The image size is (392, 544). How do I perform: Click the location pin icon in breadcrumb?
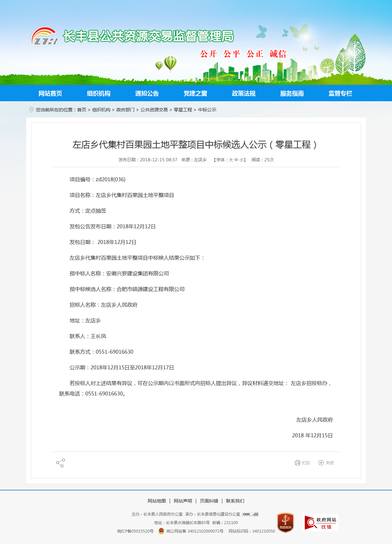[31, 110]
